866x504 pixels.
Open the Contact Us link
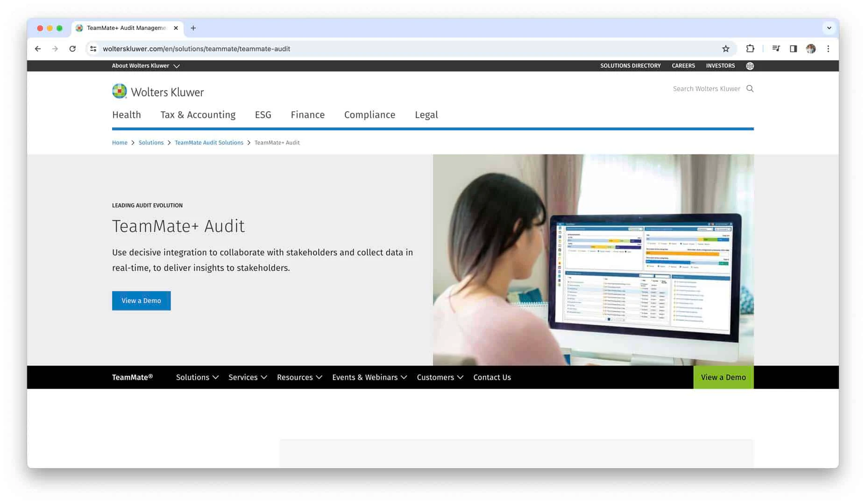[492, 377]
